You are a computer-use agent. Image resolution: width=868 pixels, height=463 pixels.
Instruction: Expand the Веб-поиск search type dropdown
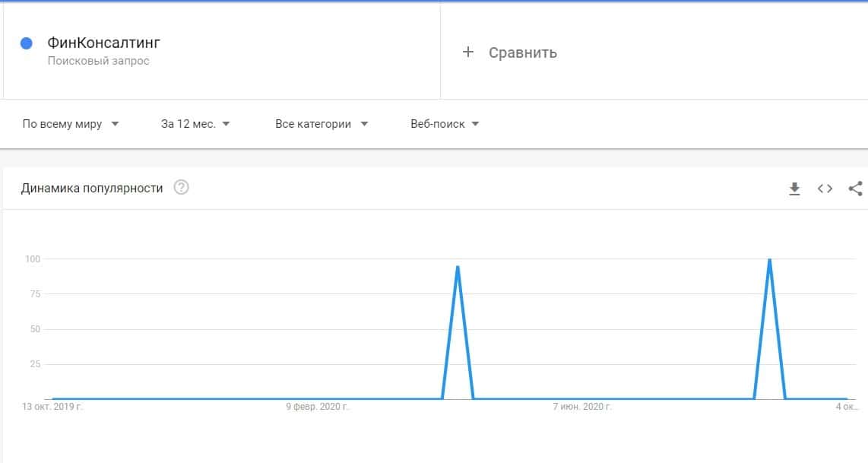point(445,124)
